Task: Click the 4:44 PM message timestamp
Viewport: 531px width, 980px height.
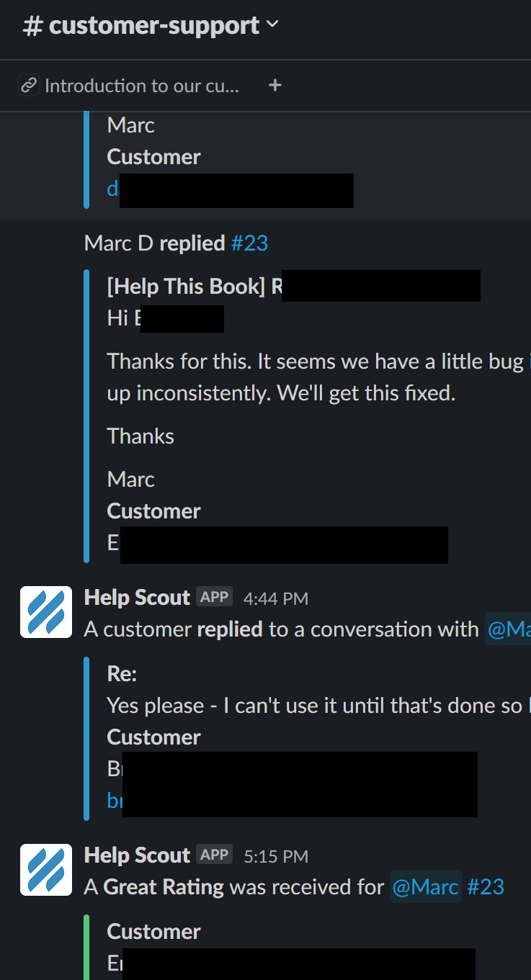Action: [x=276, y=598]
